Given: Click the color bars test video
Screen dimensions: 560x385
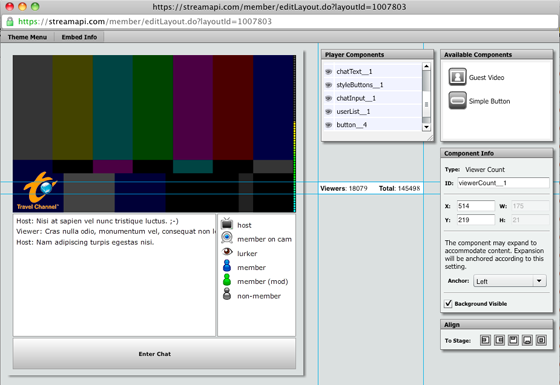Looking at the screenshot, I should tap(154, 134).
